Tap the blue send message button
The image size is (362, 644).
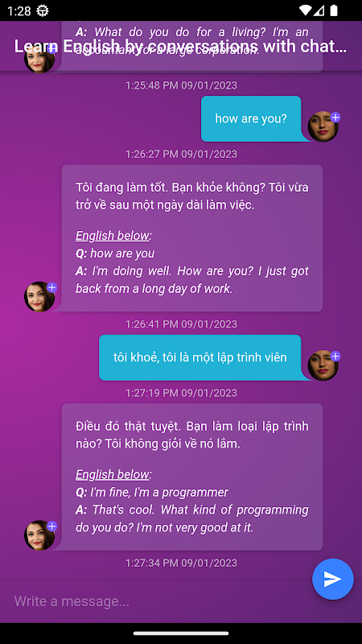[332, 579]
